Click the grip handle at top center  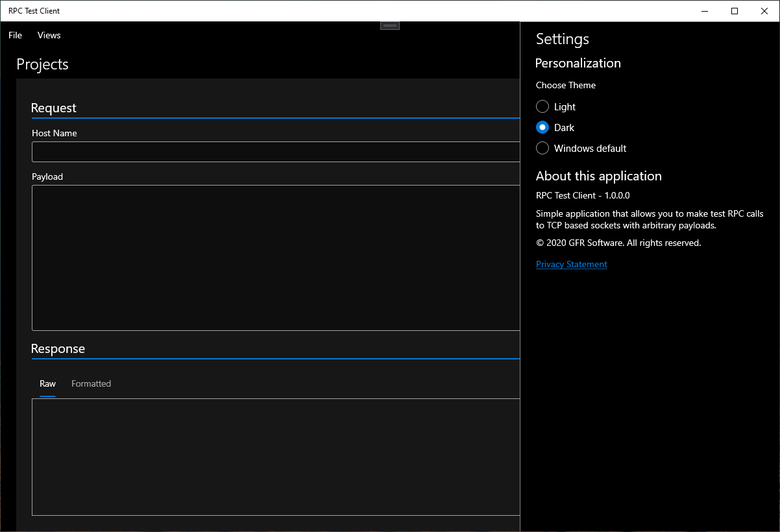[x=390, y=25]
